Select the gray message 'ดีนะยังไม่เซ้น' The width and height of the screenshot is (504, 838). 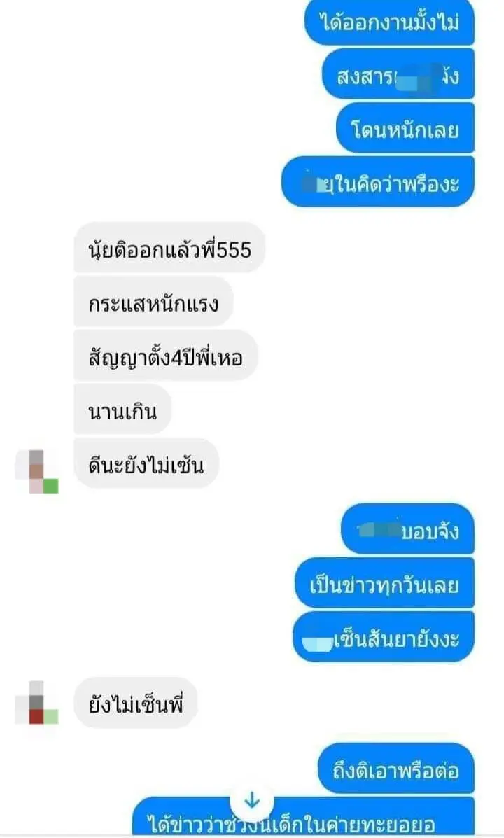pos(146,464)
